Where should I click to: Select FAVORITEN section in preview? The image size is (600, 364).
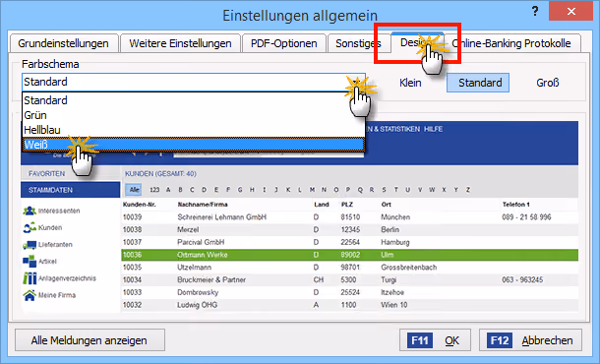tap(71, 174)
